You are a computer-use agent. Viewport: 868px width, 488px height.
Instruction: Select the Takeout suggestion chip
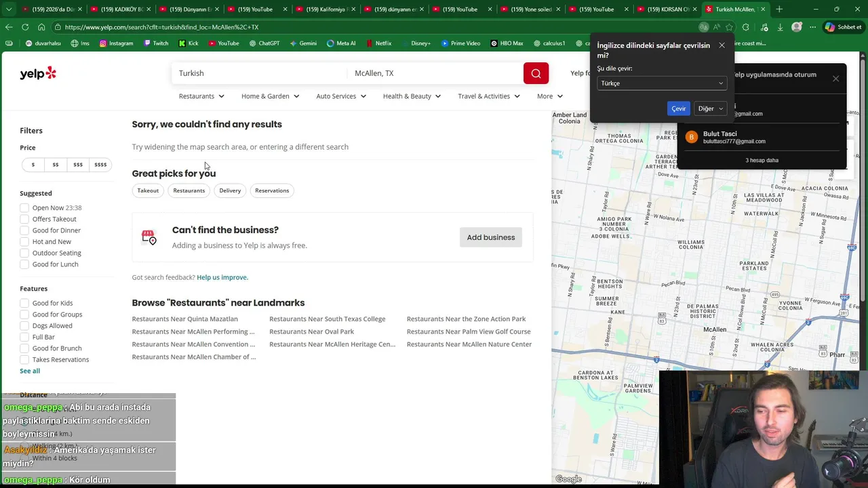pos(148,190)
